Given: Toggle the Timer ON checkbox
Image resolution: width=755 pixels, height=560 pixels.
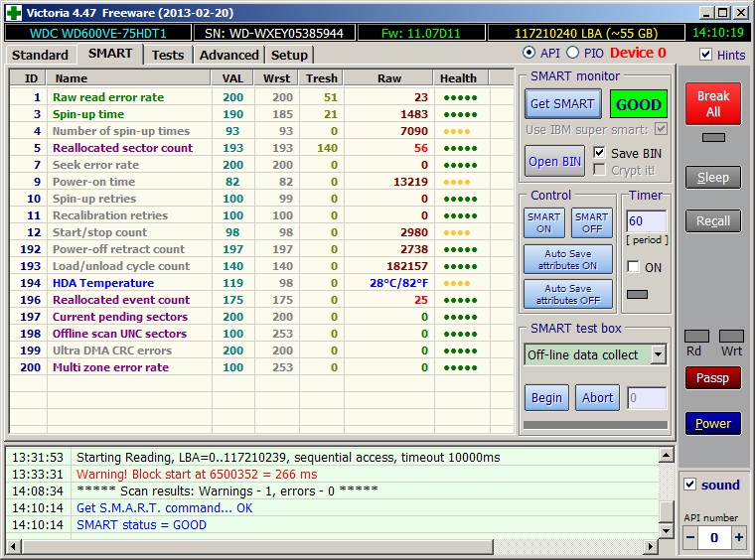Looking at the screenshot, I should [x=633, y=267].
